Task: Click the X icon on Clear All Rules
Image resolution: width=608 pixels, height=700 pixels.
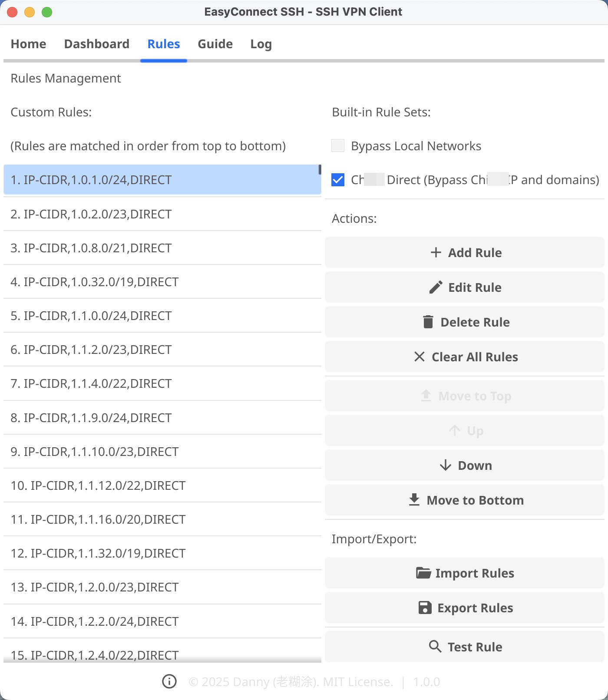Action: (x=419, y=357)
